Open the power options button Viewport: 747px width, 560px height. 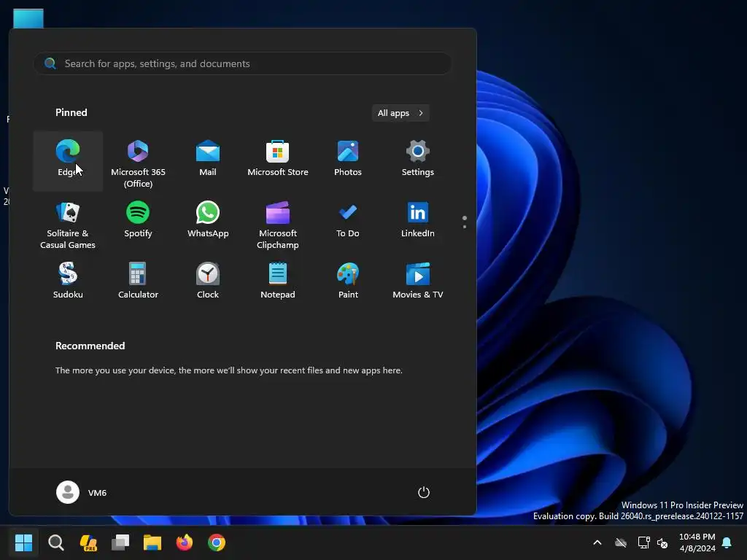tap(424, 492)
